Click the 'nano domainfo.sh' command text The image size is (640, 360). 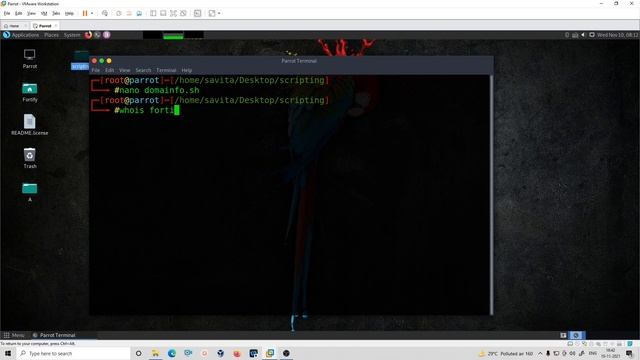coord(159,90)
